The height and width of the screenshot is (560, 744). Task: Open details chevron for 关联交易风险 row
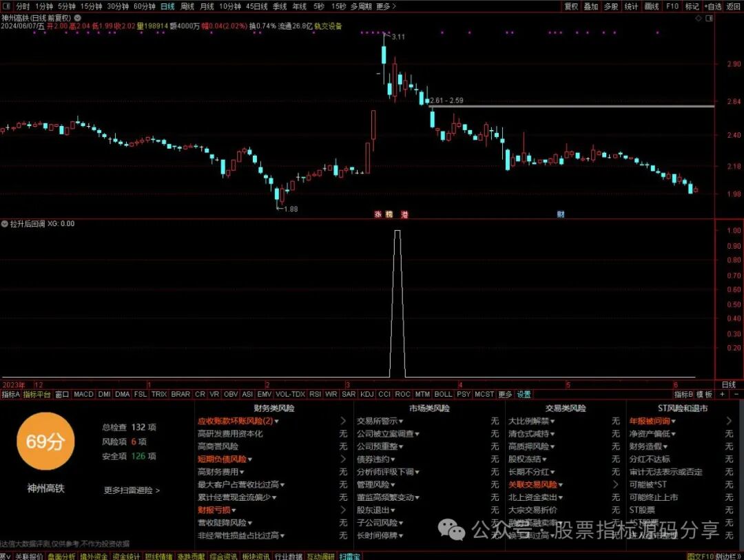[616, 484]
